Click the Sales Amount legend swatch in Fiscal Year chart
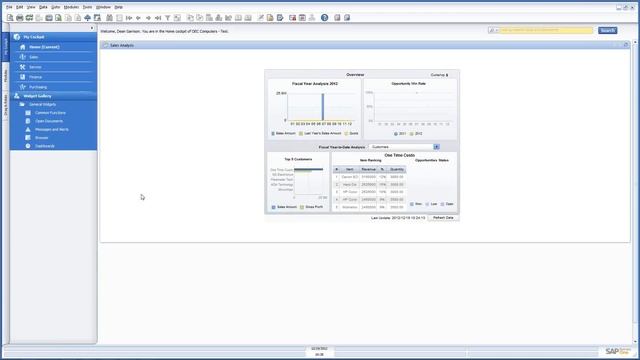This screenshot has width=640, height=360. 273,133
